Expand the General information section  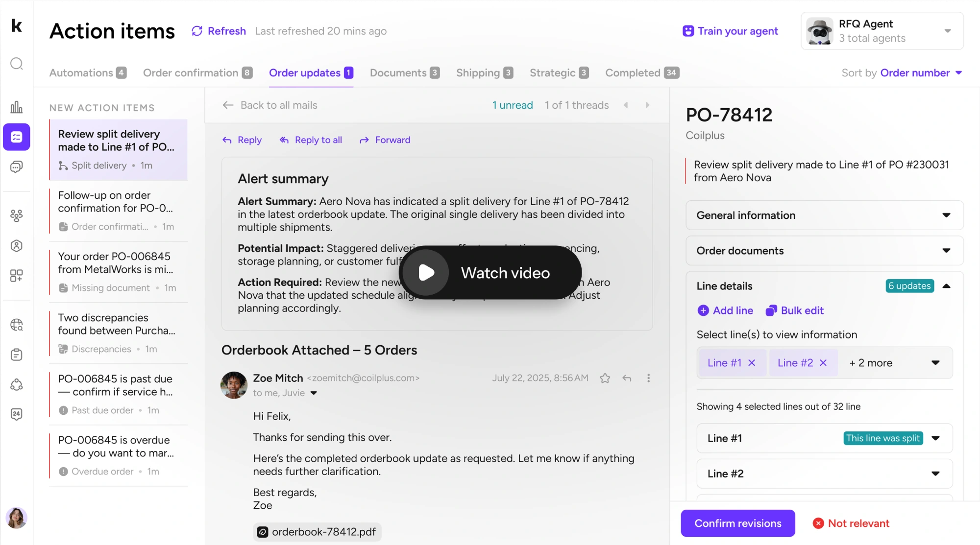click(824, 215)
